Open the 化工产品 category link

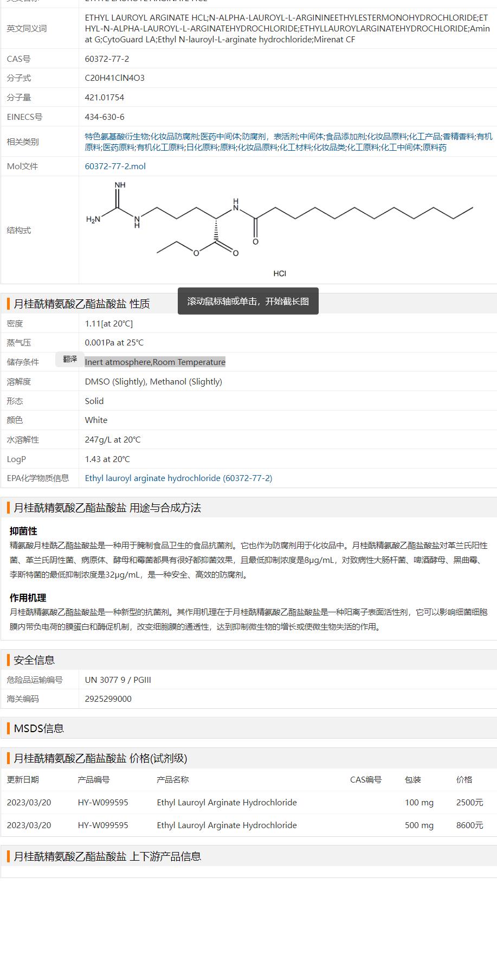(425, 137)
